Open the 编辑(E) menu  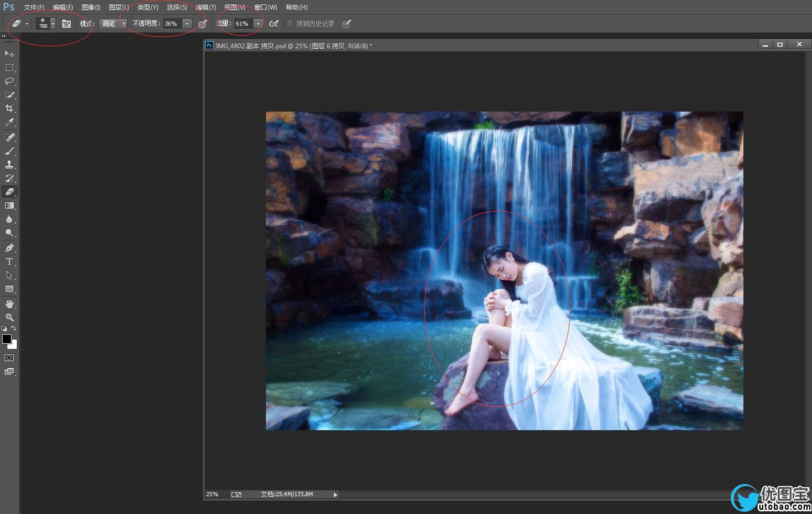tap(63, 7)
